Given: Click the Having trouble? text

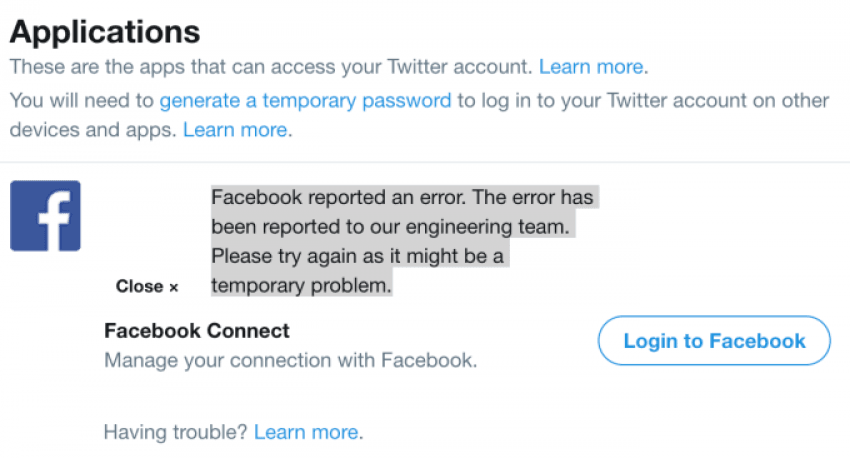Looking at the screenshot, I should click(x=176, y=432).
